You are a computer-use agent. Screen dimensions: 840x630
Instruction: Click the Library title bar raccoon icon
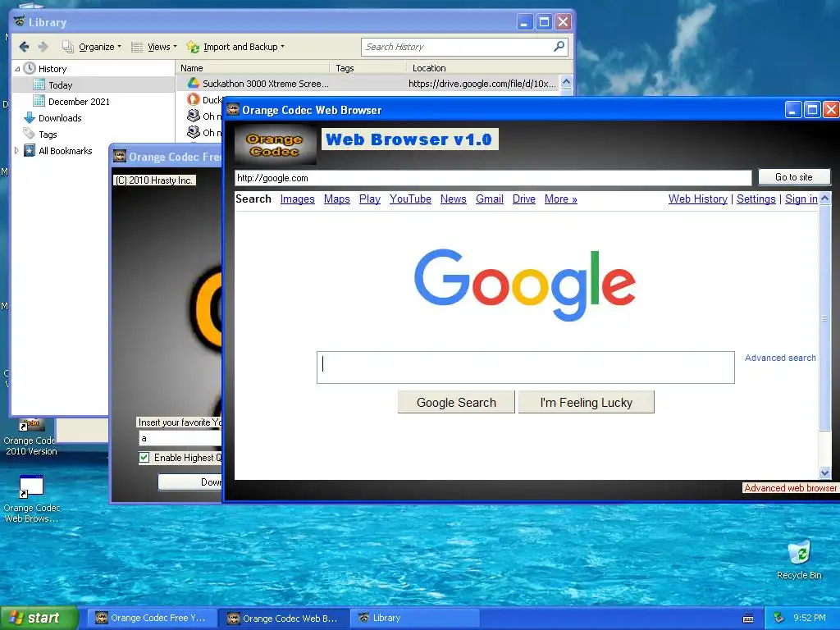20,21
